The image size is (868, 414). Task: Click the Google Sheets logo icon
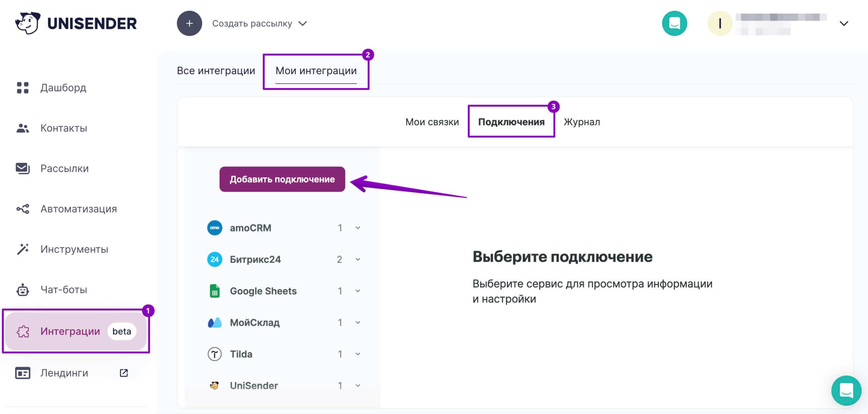[x=215, y=291]
